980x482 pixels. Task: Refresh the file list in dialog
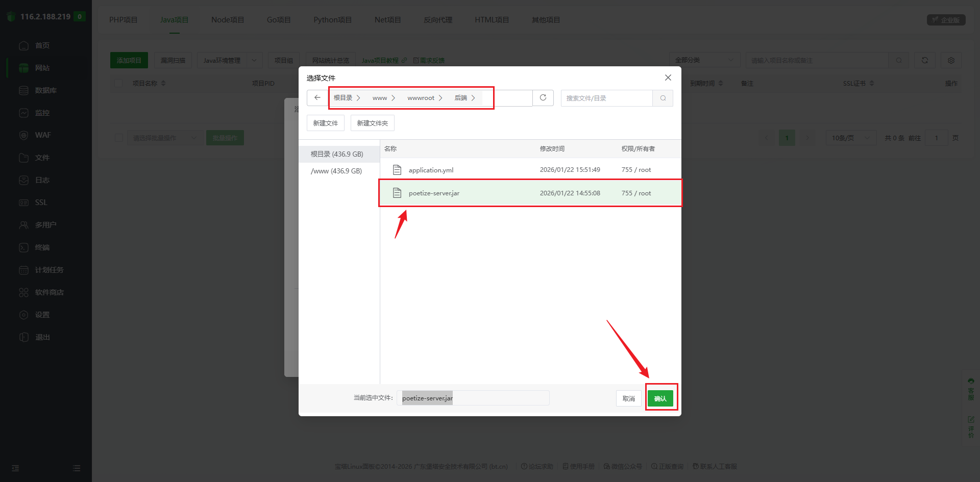pos(543,98)
